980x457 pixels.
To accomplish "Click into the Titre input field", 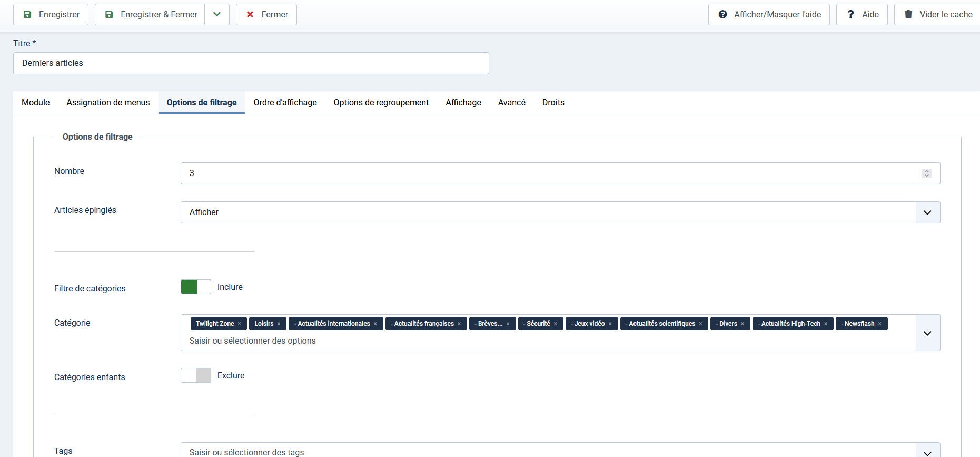I will (x=251, y=63).
